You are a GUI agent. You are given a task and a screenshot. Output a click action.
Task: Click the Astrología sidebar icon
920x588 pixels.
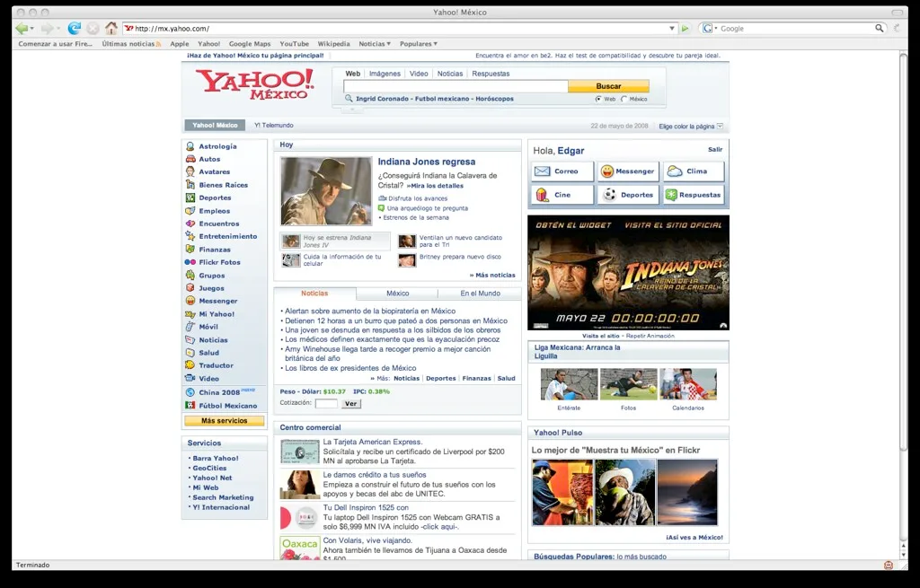pyautogui.click(x=190, y=146)
